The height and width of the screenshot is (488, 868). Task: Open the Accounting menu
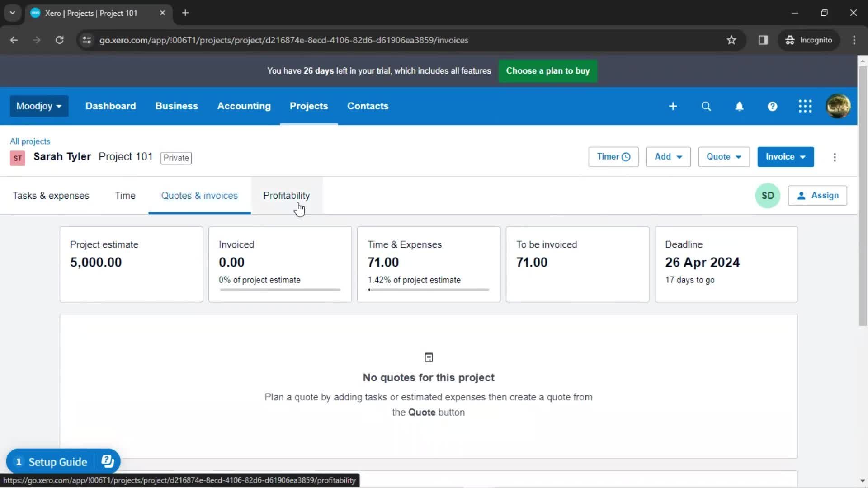click(x=244, y=106)
